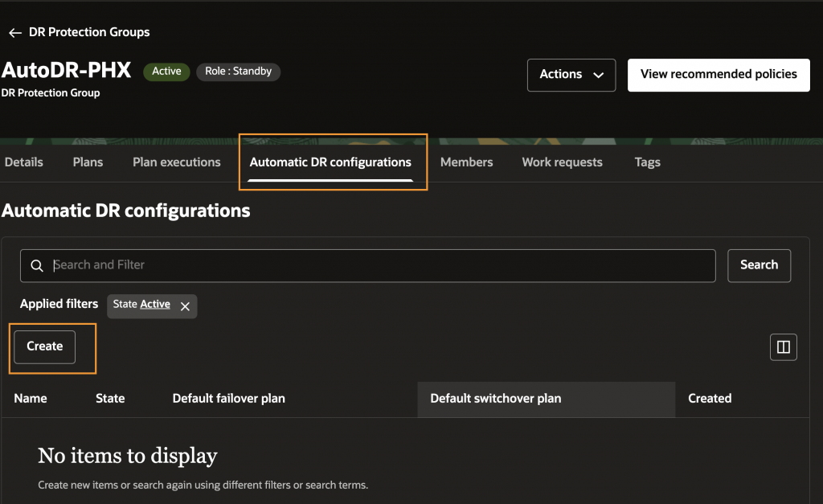
Task: Click the search magnifier icon
Action: tap(36, 265)
